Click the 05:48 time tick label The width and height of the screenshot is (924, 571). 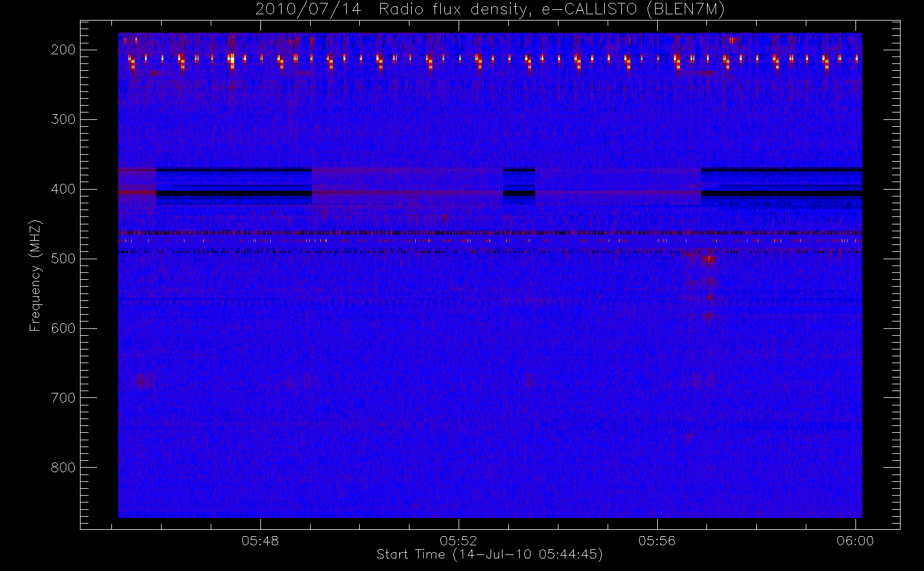[260, 541]
